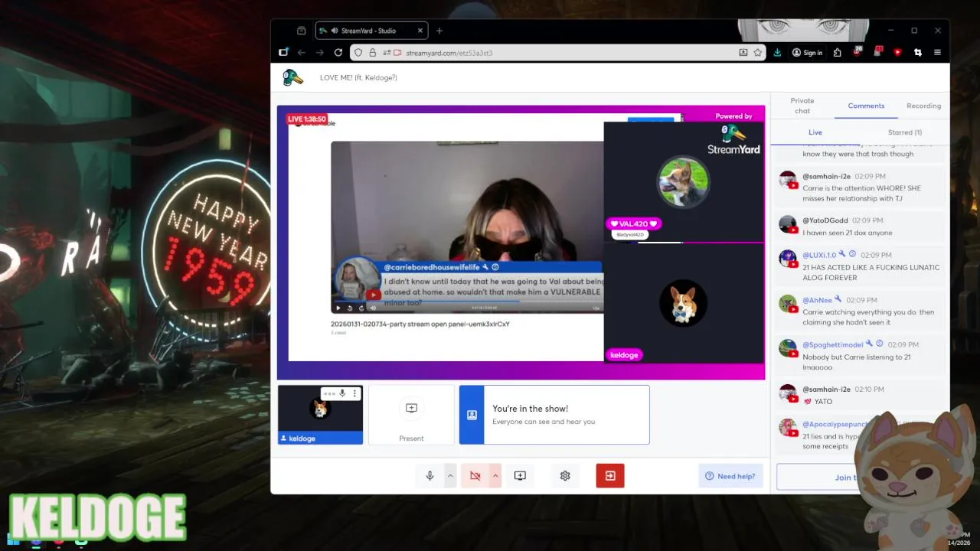Click the site padlock icon
Screen dimensions: 980x551
click(x=372, y=53)
